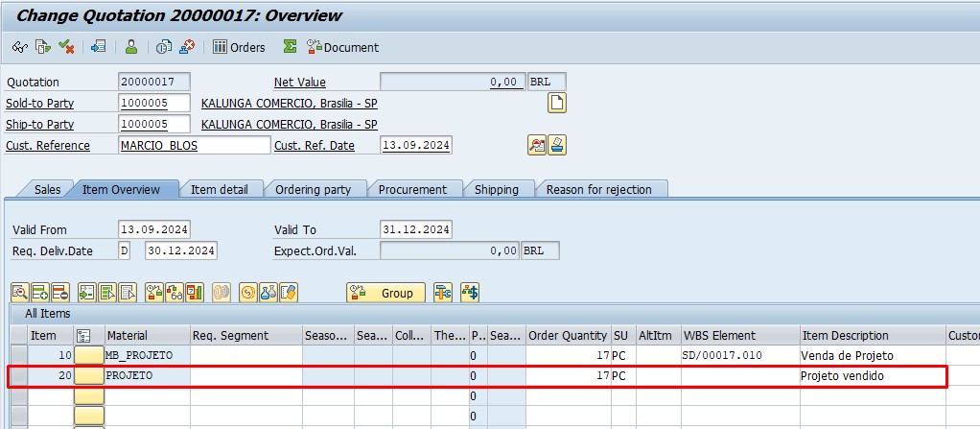Image resolution: width=980 pixels, height=429 pixels.
Task: Open the Item detail tab
Action: [220, 189]
